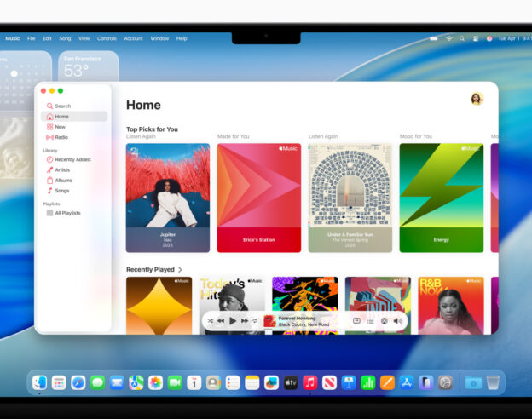Viewport: 532px width, 419px height.
Task: Skip to previous track
Action: pos(221,321)
